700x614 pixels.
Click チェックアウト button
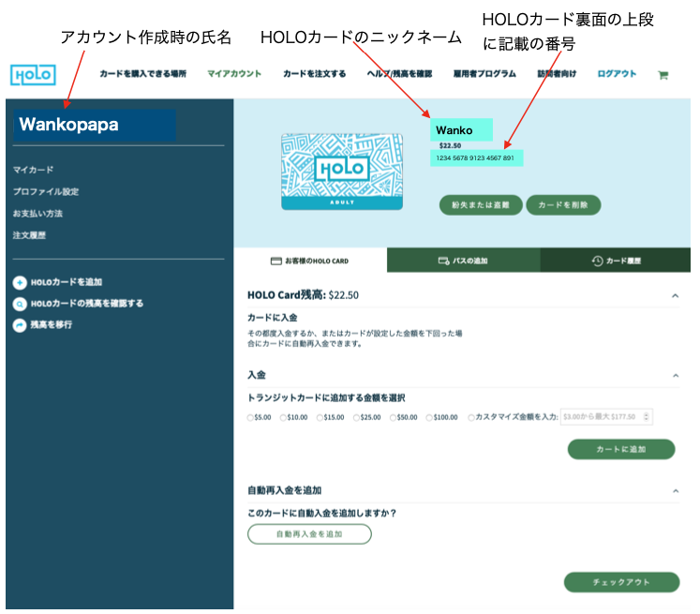[x=621, y=582]
